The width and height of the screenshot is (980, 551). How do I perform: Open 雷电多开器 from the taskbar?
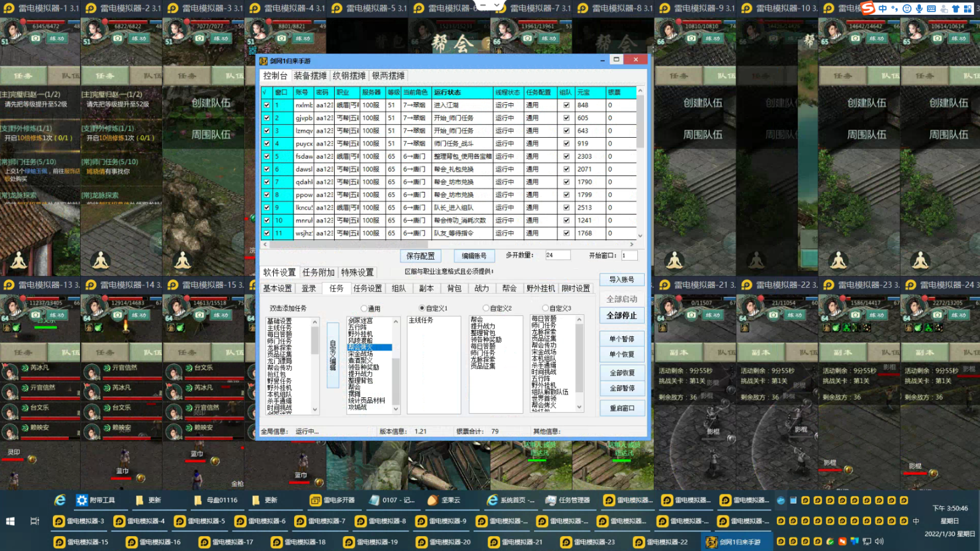[333, 501]
